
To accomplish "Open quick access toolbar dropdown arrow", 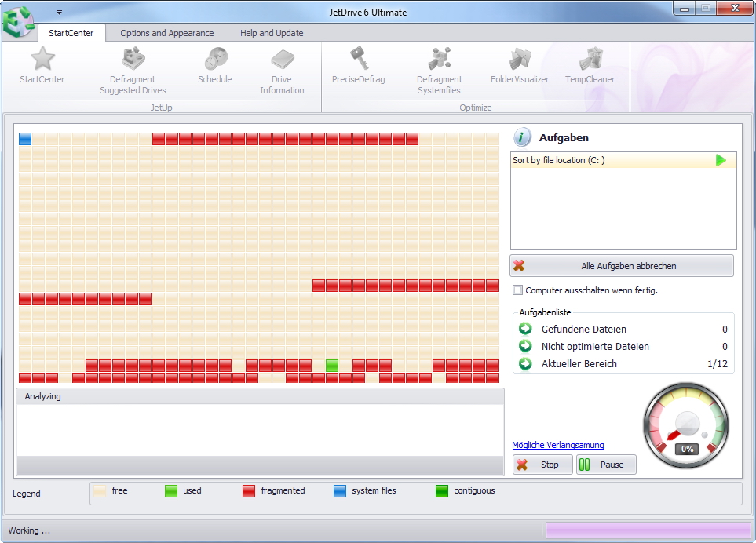I will coord(59,13).
